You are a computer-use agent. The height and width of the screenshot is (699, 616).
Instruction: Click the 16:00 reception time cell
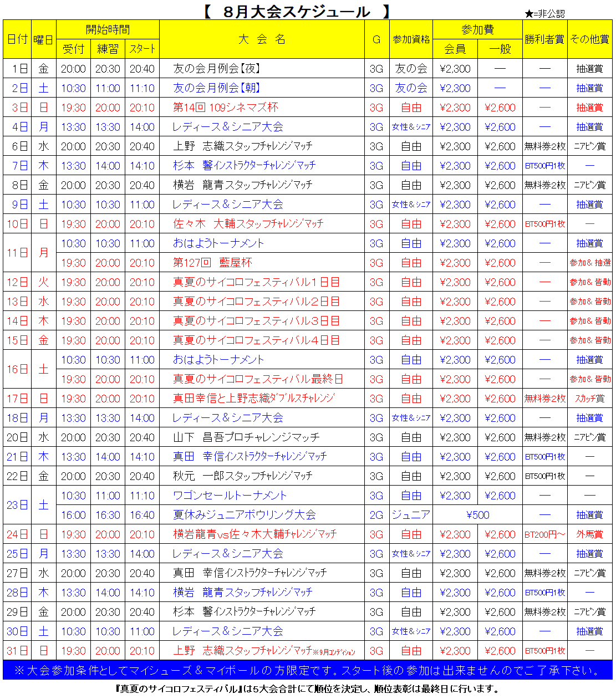(73, 515)
